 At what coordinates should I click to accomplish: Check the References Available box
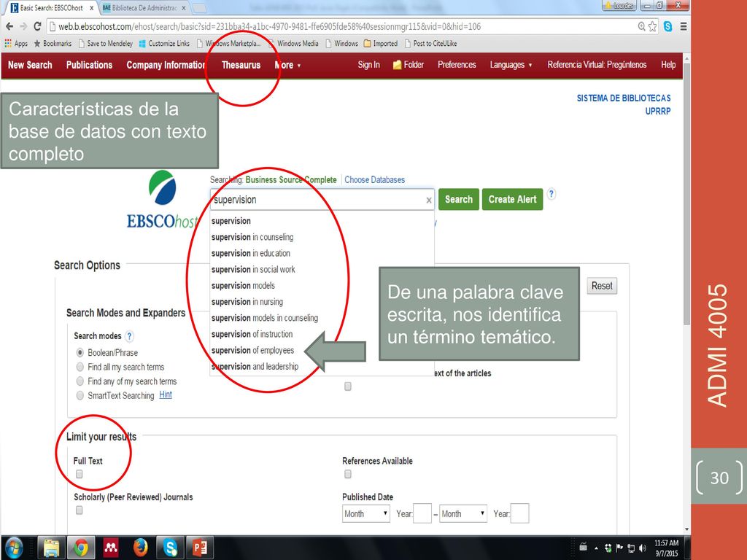[x=348, y=474]
